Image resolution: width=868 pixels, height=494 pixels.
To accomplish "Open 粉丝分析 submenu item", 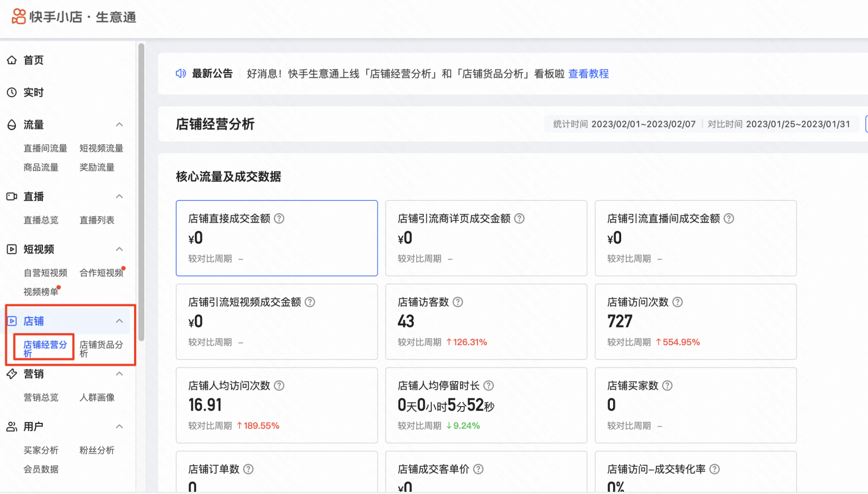I will [97, 450].
